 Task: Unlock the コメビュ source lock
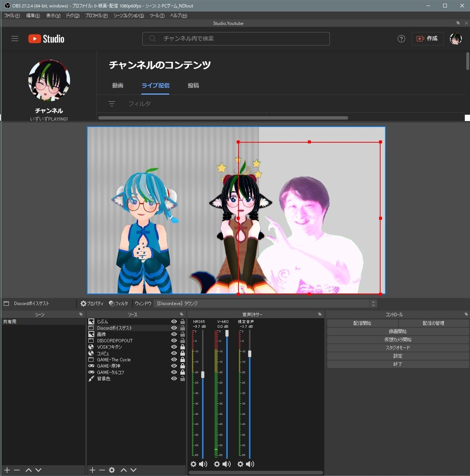pyautogui.click(x=183, y=353)
